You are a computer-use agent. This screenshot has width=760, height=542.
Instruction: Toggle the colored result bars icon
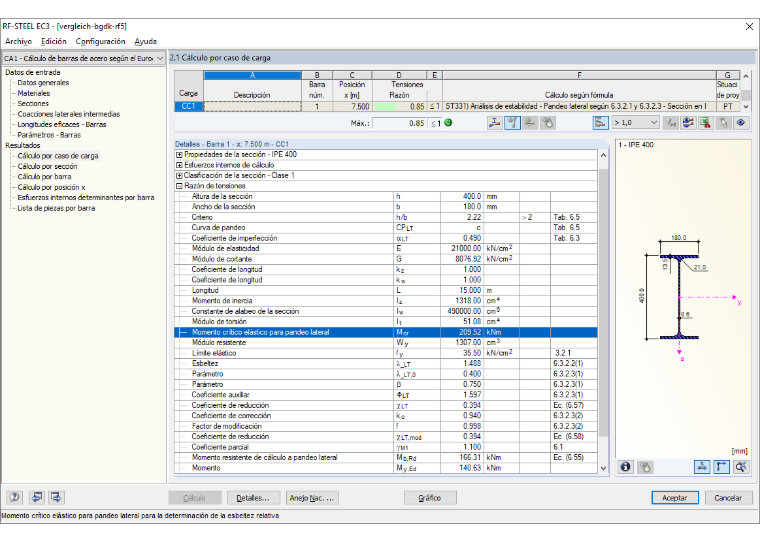pos(600,123)
